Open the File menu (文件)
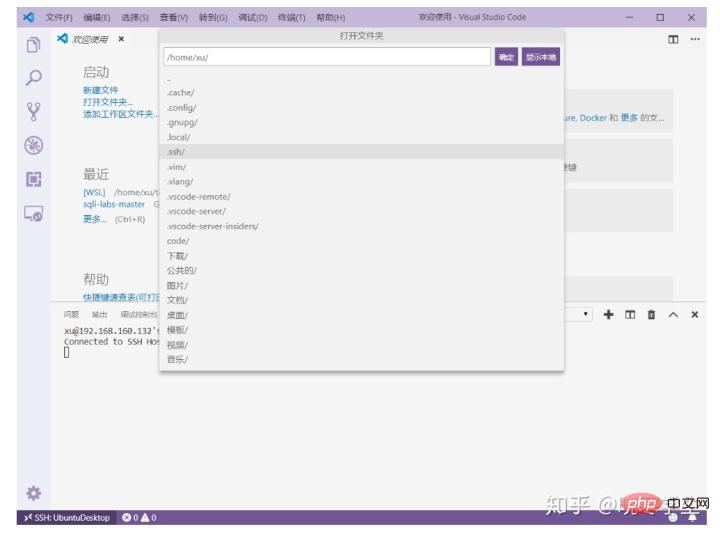Screen dimensions: 720x536 [x=59, y=17]
